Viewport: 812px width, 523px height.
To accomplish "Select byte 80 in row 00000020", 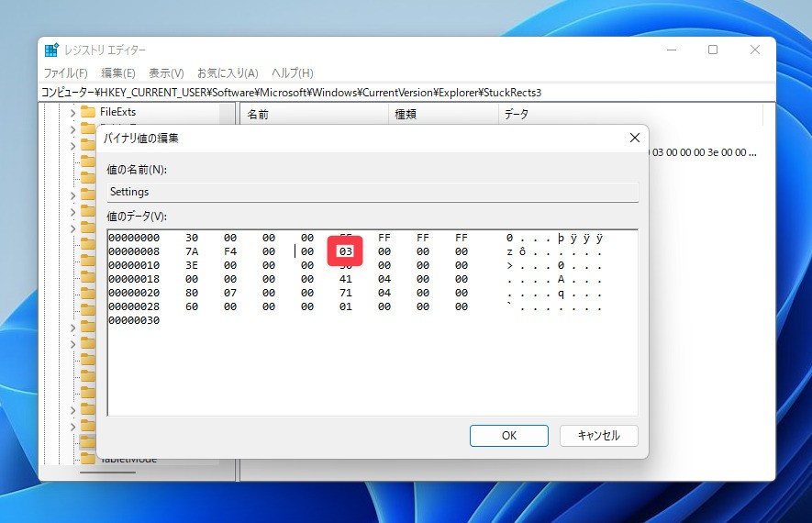I will [192, 293].
